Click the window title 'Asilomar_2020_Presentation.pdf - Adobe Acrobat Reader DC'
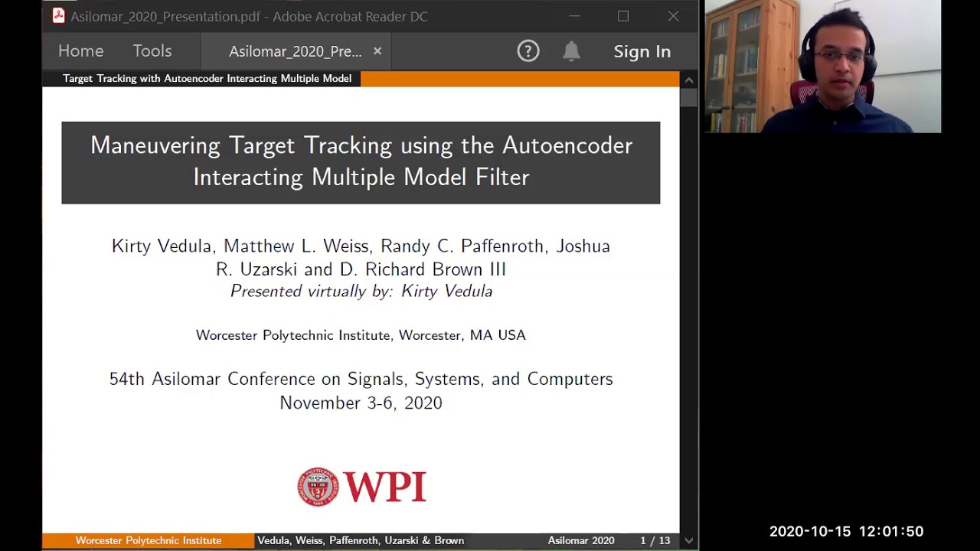Viewport: 980px width, 551px height. [249, 16]
